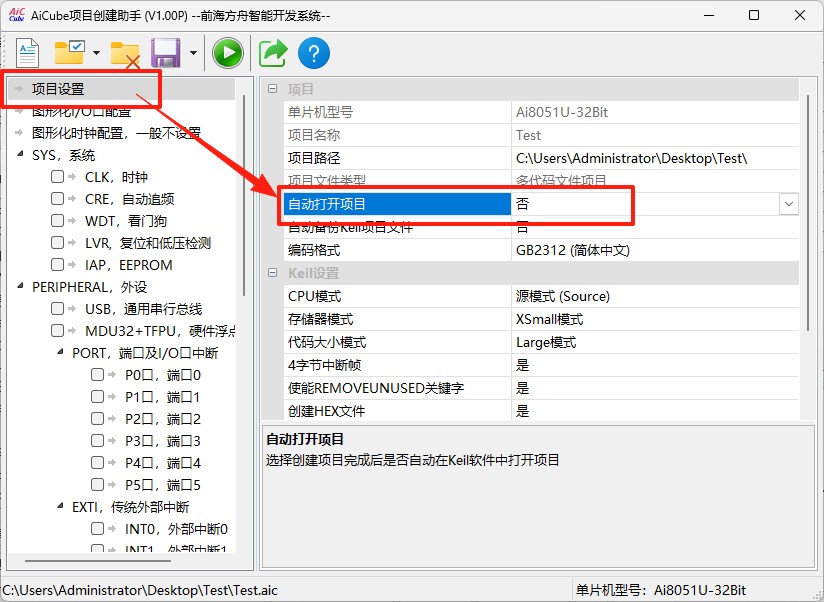Select the CPU模式 property row
The height and width of the screenshot is (602, 824).
(x=541, y=296)
